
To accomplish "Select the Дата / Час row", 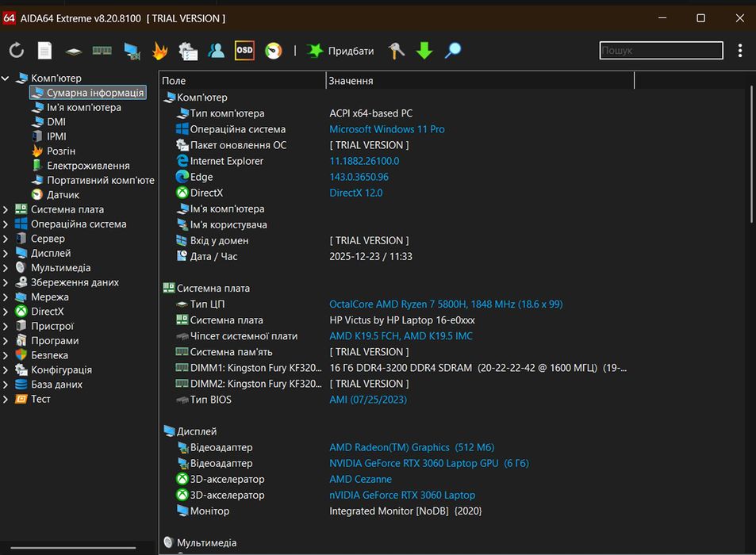I will pos(451,256).
